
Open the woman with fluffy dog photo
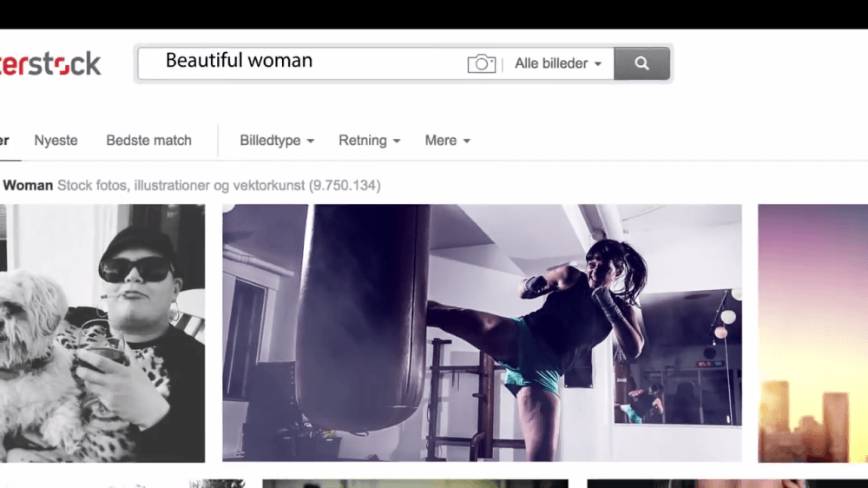(102, 333)
